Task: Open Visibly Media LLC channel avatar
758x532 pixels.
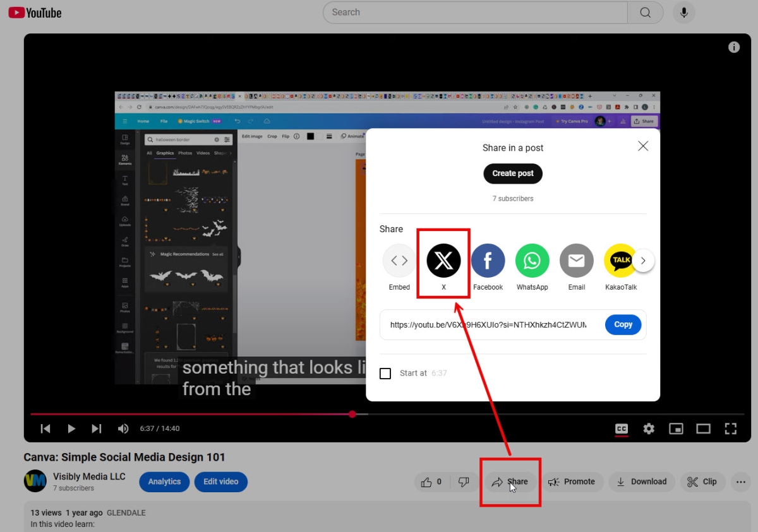Action: click(x=35, y=481)
